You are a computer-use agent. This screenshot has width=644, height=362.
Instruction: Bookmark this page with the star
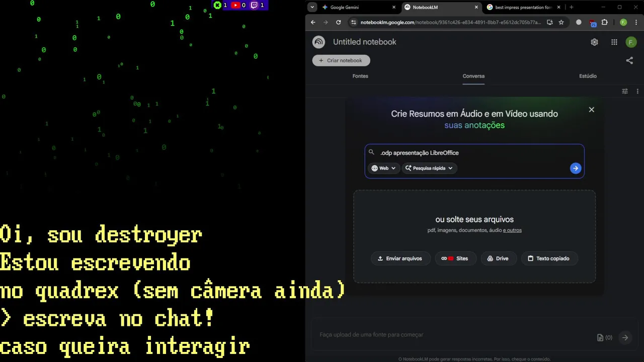click(561, 22)
